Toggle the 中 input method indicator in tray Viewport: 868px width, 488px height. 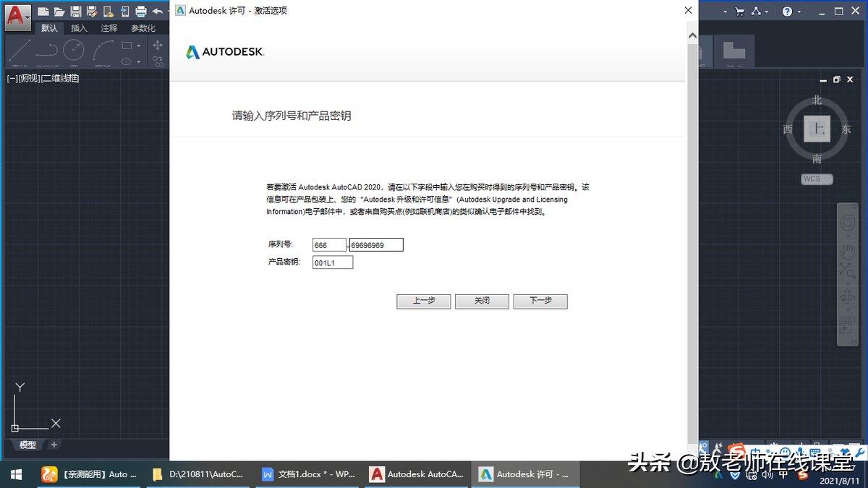pos(783,475)
